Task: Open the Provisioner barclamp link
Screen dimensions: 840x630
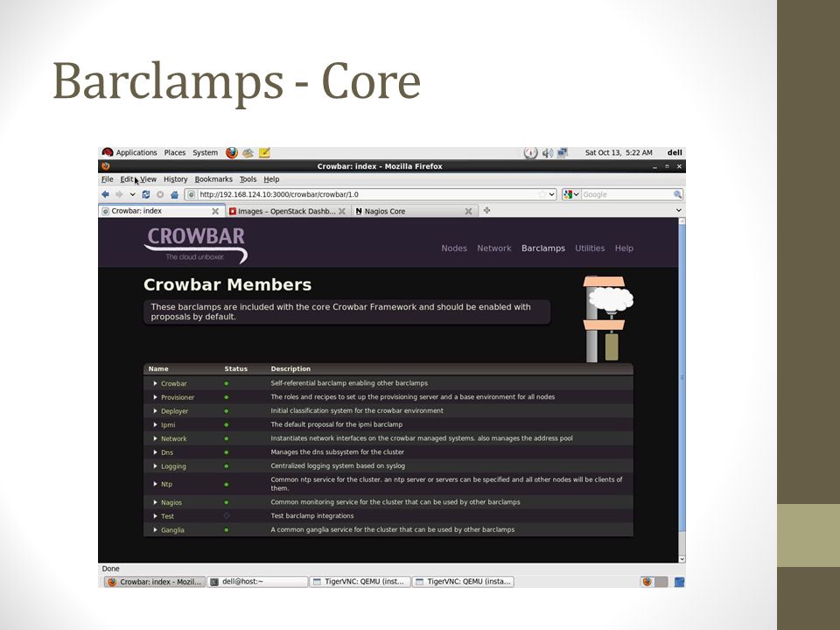Action: (178, 397)
